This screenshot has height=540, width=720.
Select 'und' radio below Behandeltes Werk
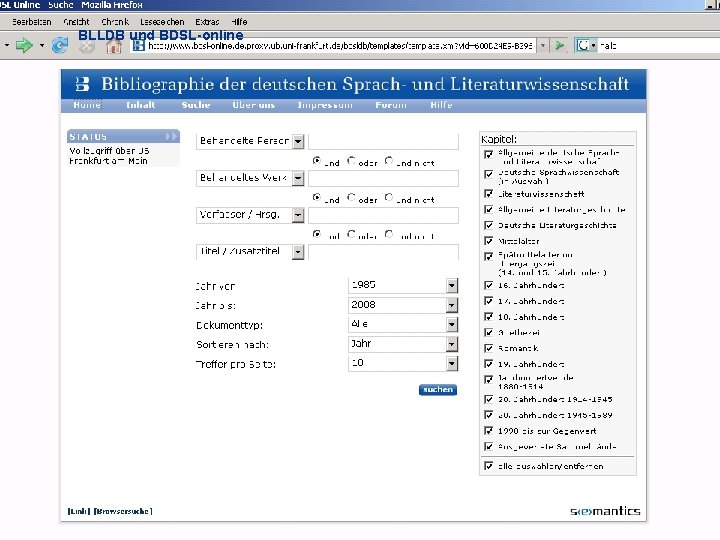point(316,197)
